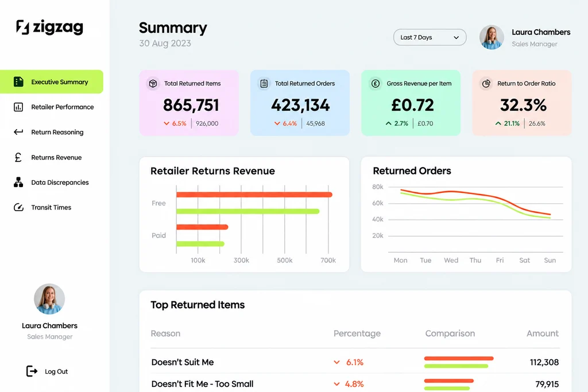Click the down arrow beside 4.8%
Image resolution: width=588 pixels, height=392 pixels.
coord(336,384)
